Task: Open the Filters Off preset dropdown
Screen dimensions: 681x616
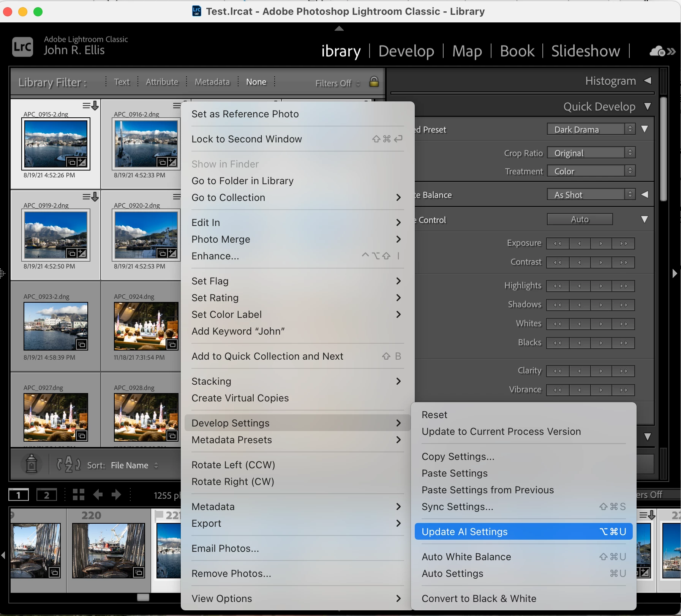Action: click(x=338, y=83)
